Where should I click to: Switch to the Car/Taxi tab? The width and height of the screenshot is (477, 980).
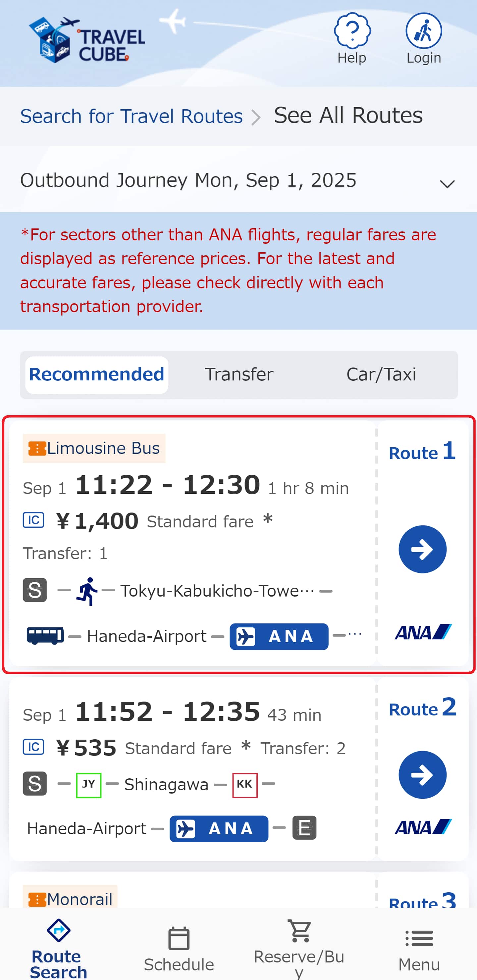[381, 374]
